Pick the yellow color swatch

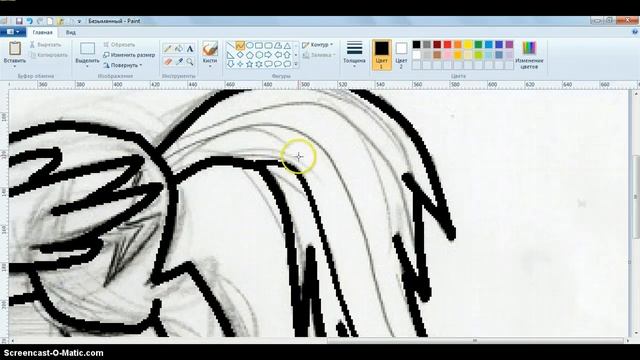point(468,44)
